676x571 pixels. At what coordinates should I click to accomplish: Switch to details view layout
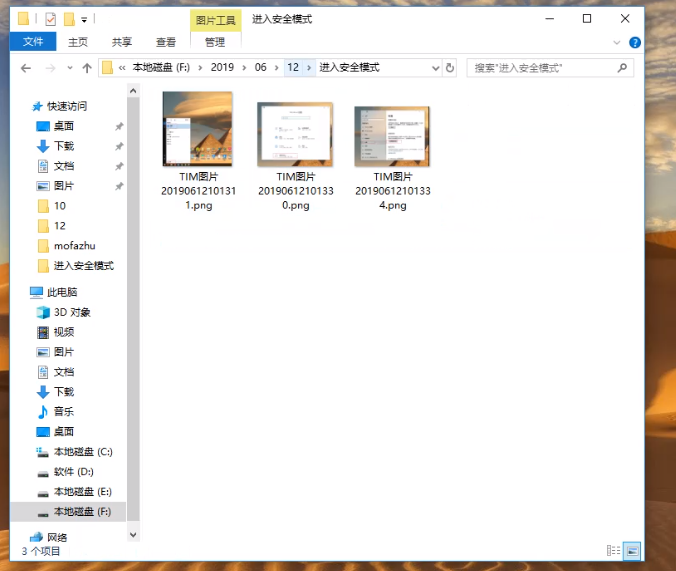coord(613,551)
